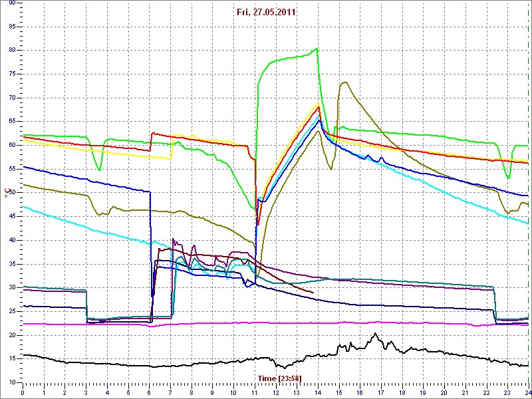The width and height of the screenshot is (532, 399).
Task: Select the y-axis value 45
Action: coord(11,217)
